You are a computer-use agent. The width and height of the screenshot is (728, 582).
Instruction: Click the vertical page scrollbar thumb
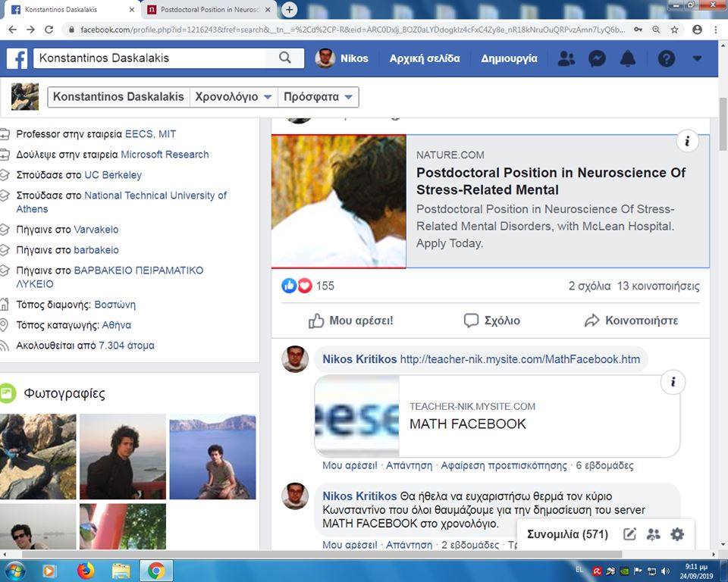pos(723,124)
